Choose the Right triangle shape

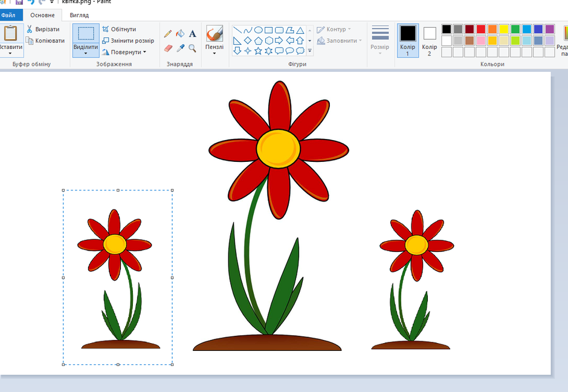click(x=237, y=40)
